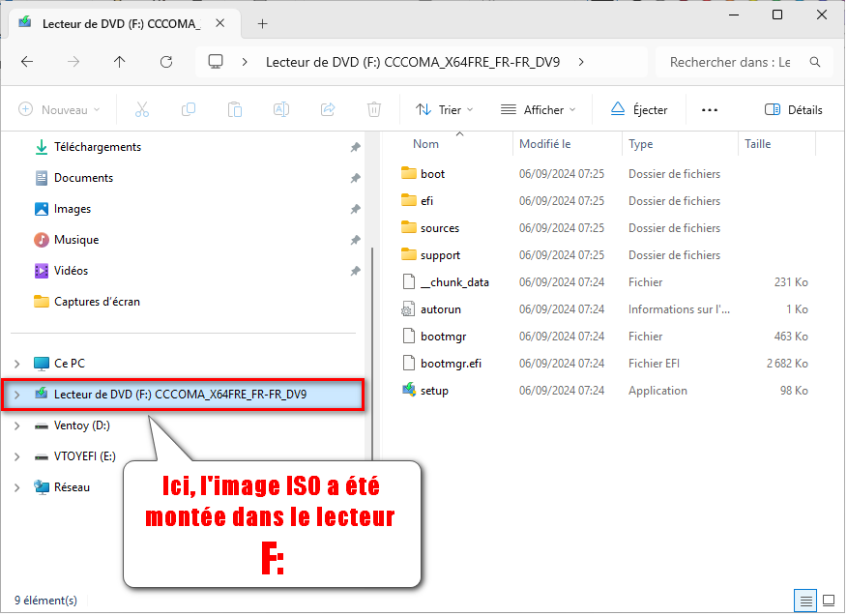The height and width of the screenshot is (616, 847).
Task: Switch to details list view layout
Action: click(804, 601)
